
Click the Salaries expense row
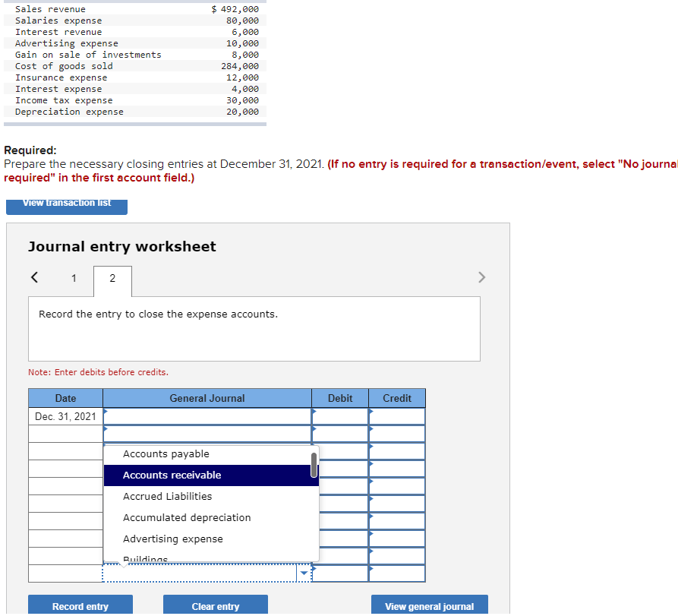tap(135, 21)
